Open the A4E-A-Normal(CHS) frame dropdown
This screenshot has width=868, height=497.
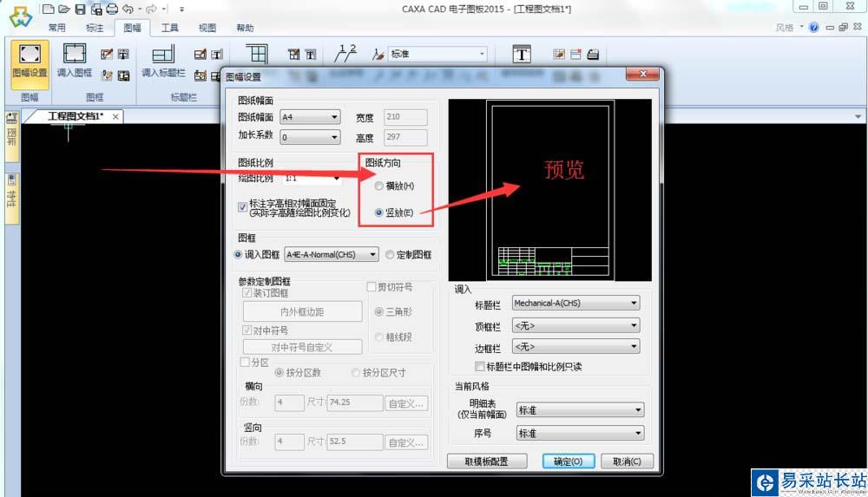[x=332, y=255]
